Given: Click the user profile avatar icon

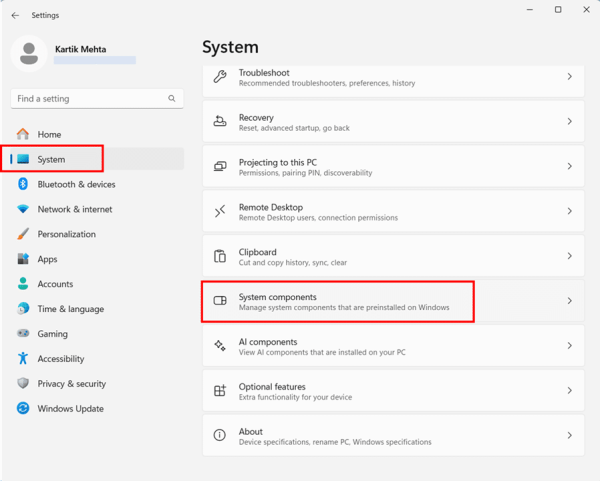Looking at the screenshot, I should click(x=29, y=54).
